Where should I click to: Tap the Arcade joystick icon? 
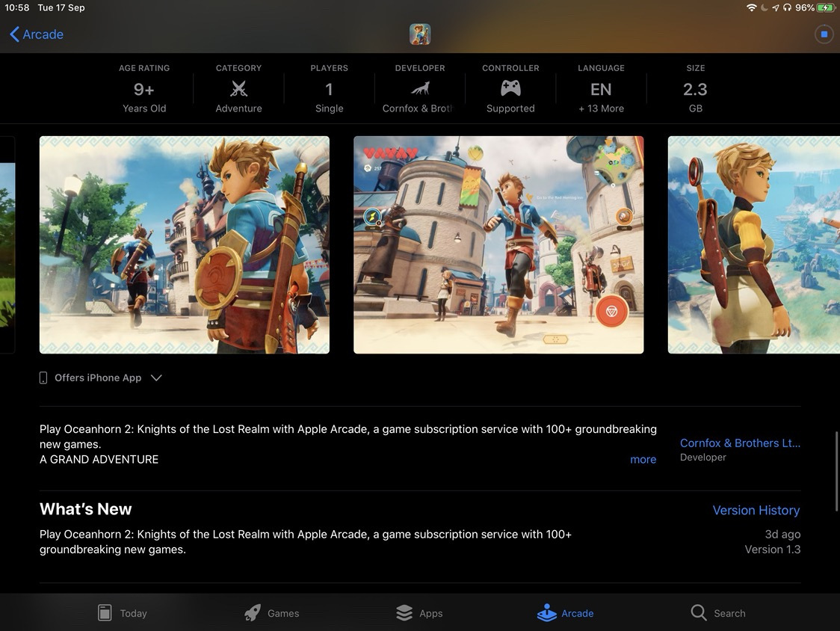point(547,612)
